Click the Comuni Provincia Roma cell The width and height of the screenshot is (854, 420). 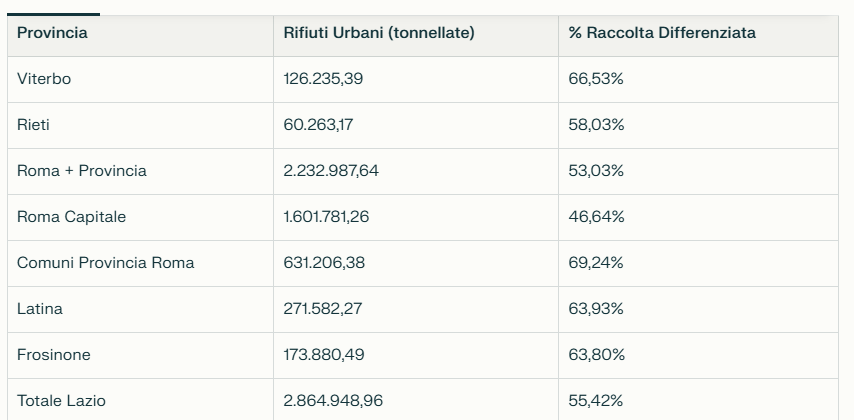(106, 263)
